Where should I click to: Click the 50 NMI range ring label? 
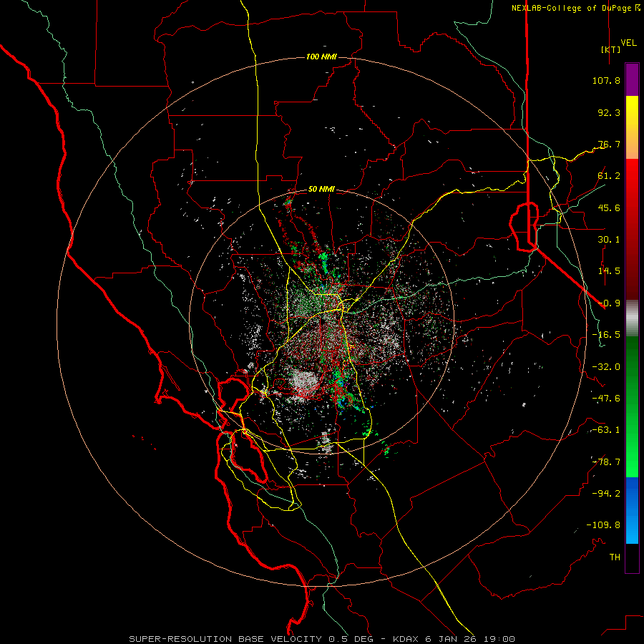click(321, 189)
